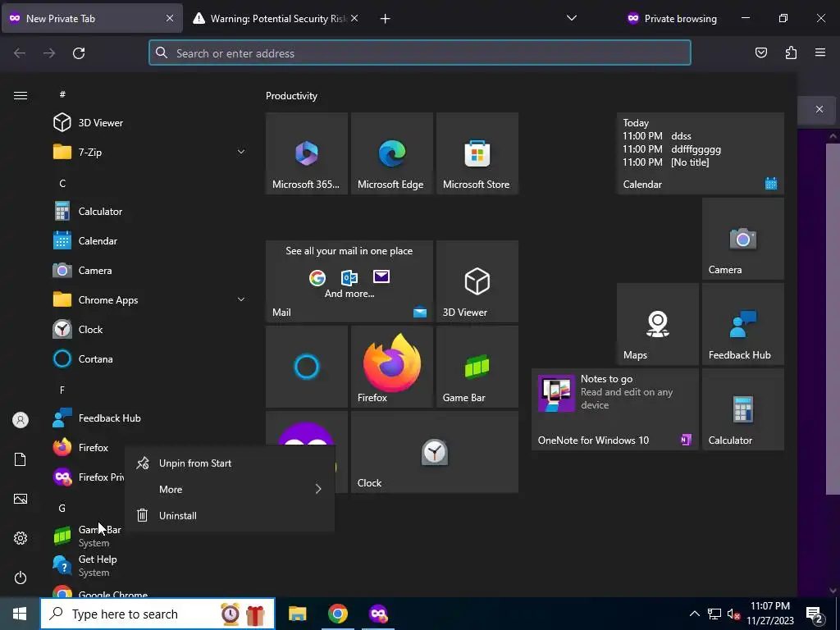Launch Firefox from the app list
This screenshot has height=630, width=840.
click(x=89, y=447)
